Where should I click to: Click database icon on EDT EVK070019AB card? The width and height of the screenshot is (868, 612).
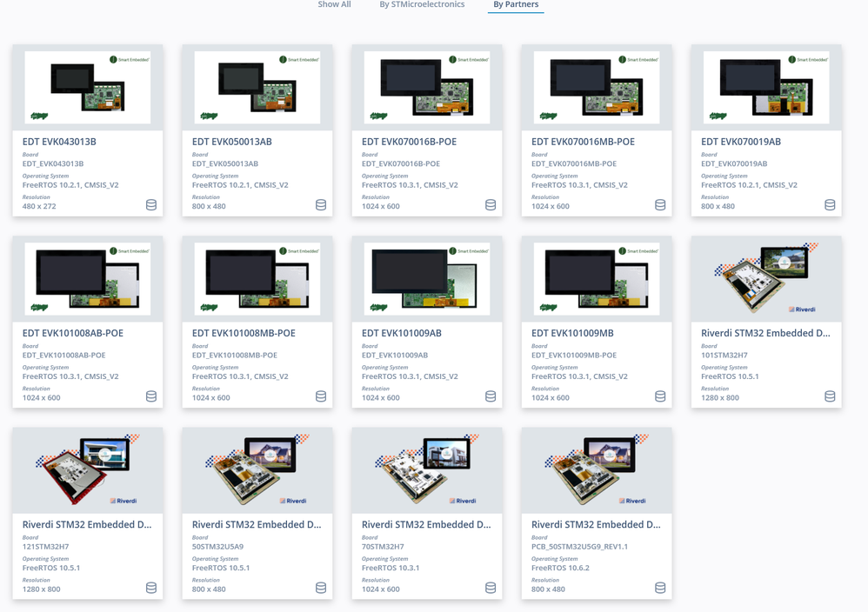click(830, 205)
